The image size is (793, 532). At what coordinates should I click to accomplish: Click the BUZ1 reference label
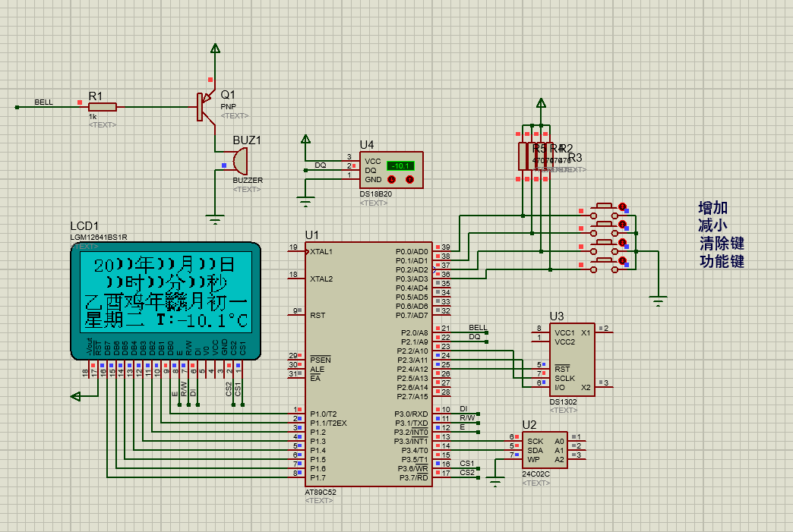coord(247,140)
